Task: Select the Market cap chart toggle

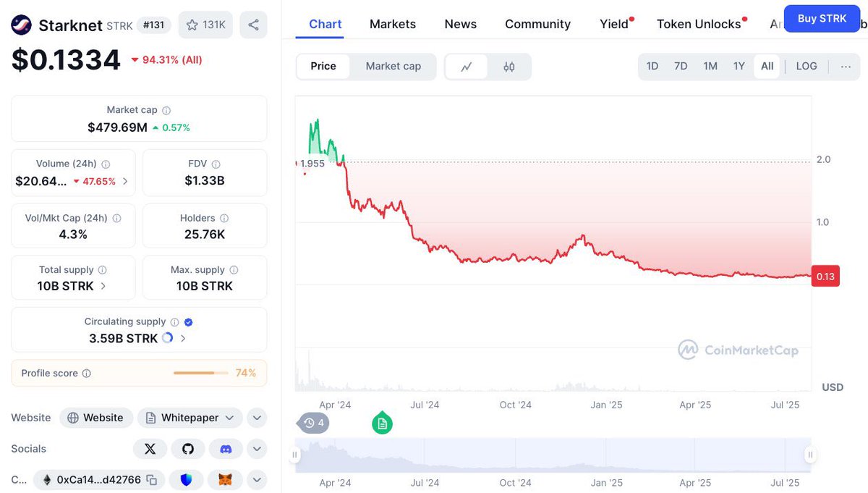Action: coord(393,66)
